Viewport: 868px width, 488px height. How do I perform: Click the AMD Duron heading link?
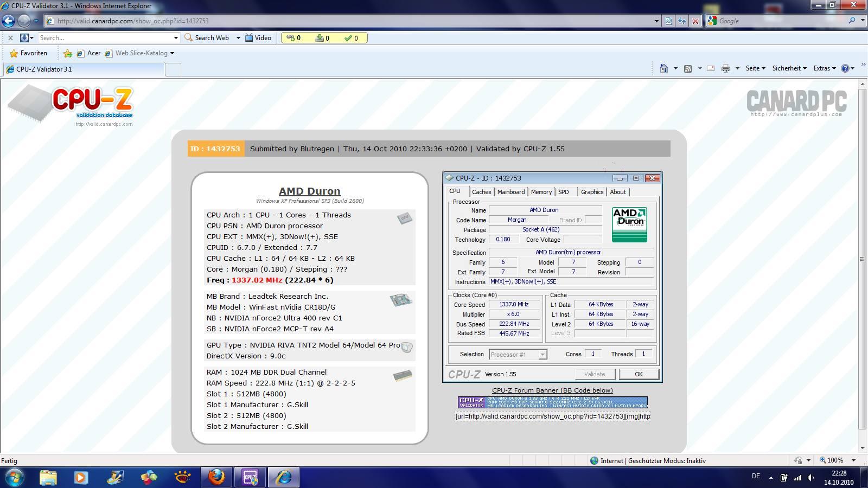click(310, 191)
